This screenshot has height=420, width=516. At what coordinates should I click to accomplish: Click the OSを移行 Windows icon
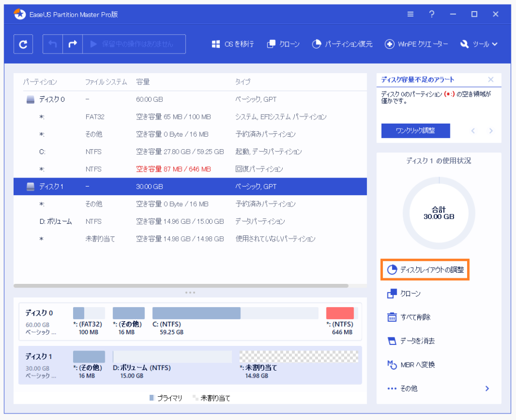pyautogui.click(x=216, y=44)
